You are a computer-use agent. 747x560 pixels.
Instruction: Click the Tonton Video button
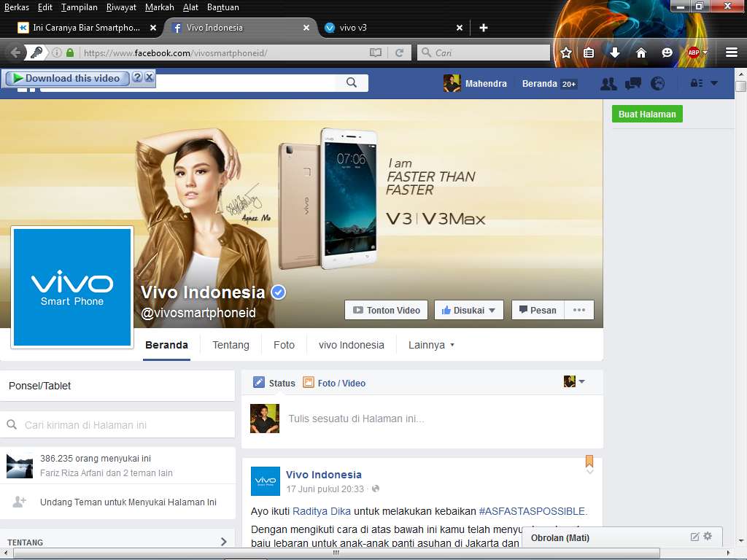point(387,310)
